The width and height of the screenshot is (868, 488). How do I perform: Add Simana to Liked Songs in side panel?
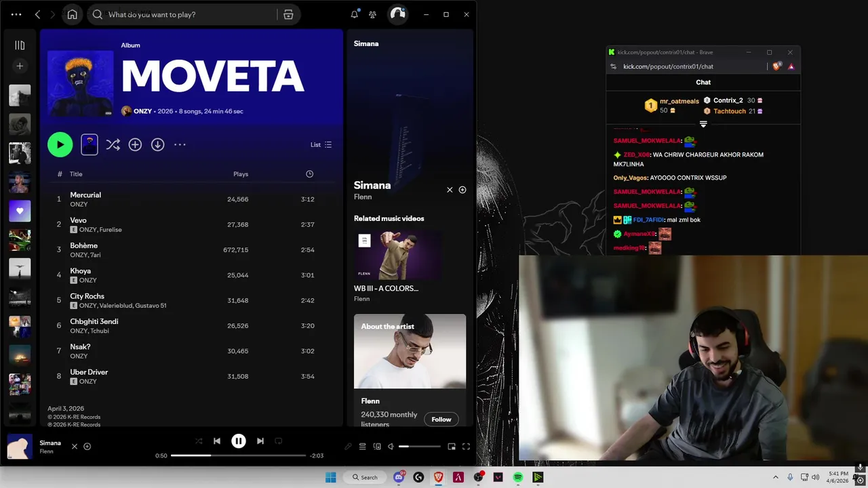(x=462, y=190)
